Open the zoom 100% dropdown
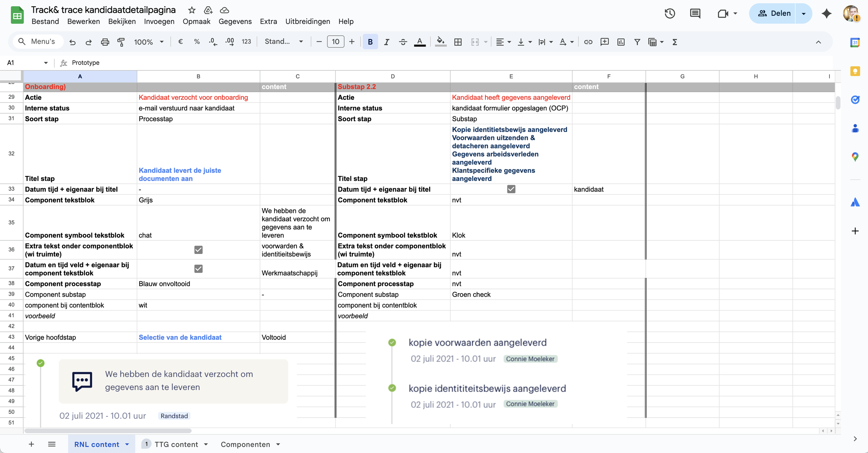The height and width of the screenshot is (453, 868). pos(149,42)
